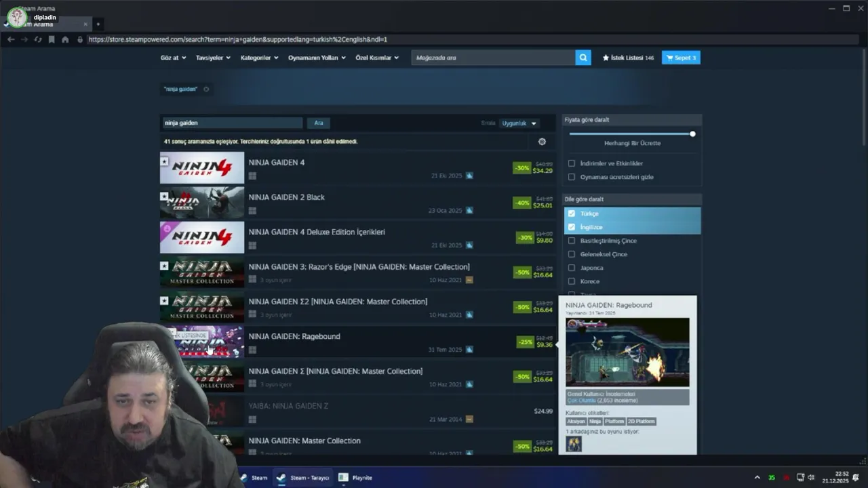Enable İndirimler ve Etkinlikler checkbox

572,163
